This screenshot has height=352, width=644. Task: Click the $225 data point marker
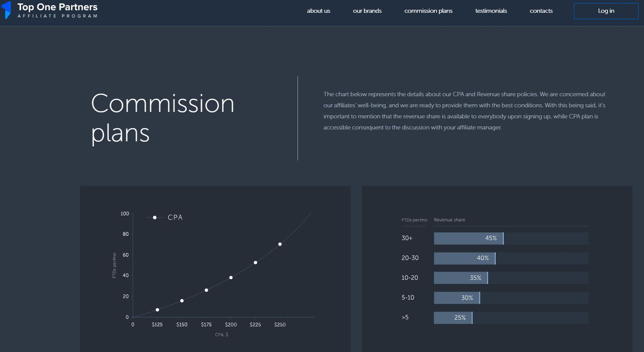click(x=255, y=263)
